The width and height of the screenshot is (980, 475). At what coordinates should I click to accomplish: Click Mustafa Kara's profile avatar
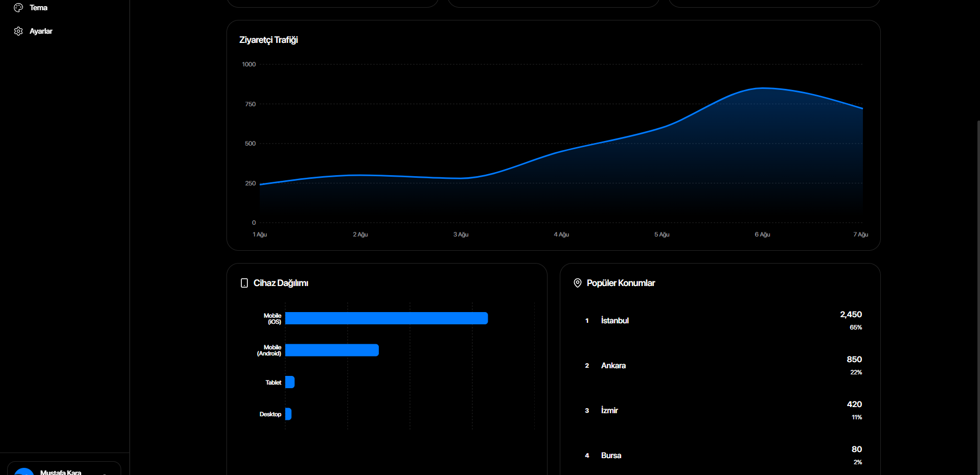coord(24,472)
